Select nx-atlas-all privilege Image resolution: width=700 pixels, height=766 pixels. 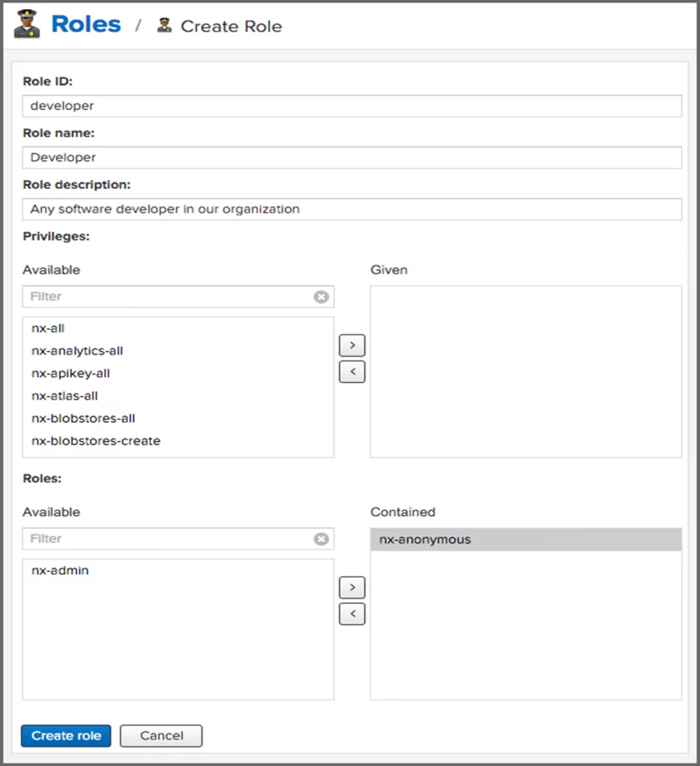tap(178, 396)
